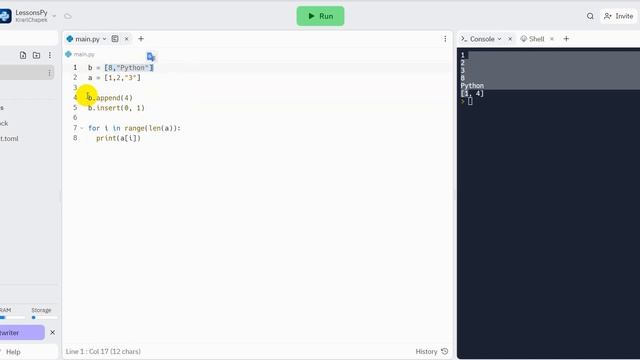Viewport: 640px width, 360px height.
Task: Open the files panel kebab menu
Action: (50, 55)
